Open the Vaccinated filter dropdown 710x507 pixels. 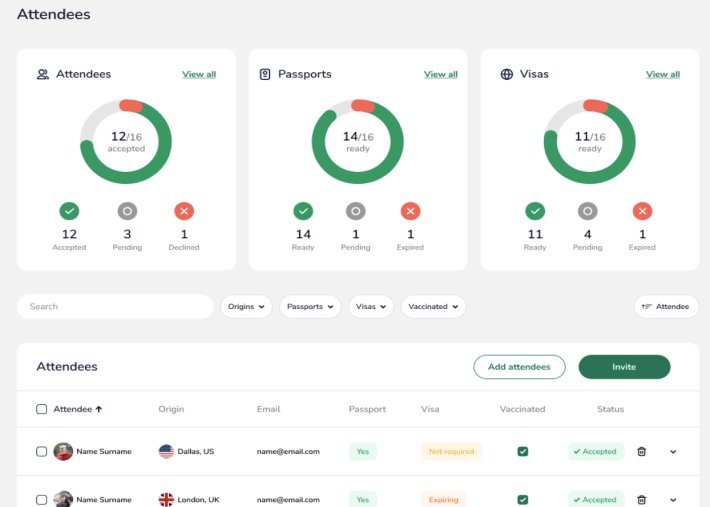point(433,307)
